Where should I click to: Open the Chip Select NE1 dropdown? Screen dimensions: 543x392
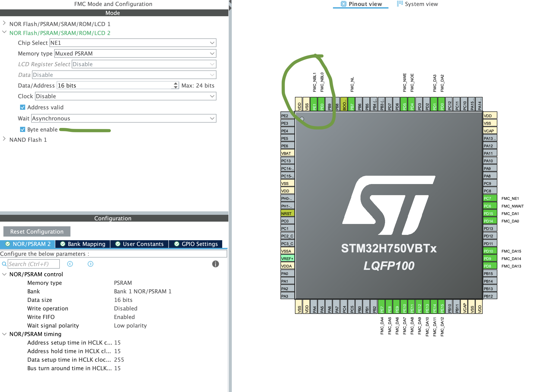click(212, 43)
